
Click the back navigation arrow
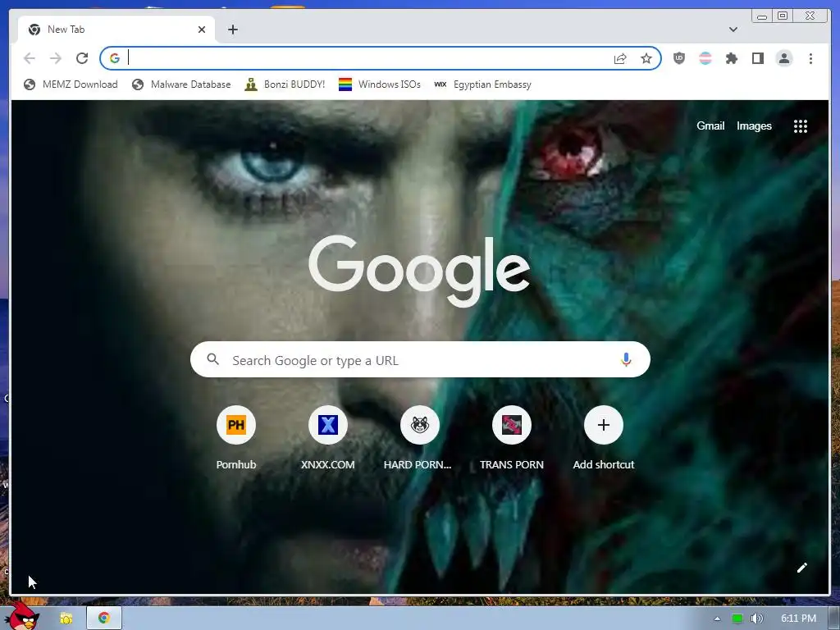[30, 58]
